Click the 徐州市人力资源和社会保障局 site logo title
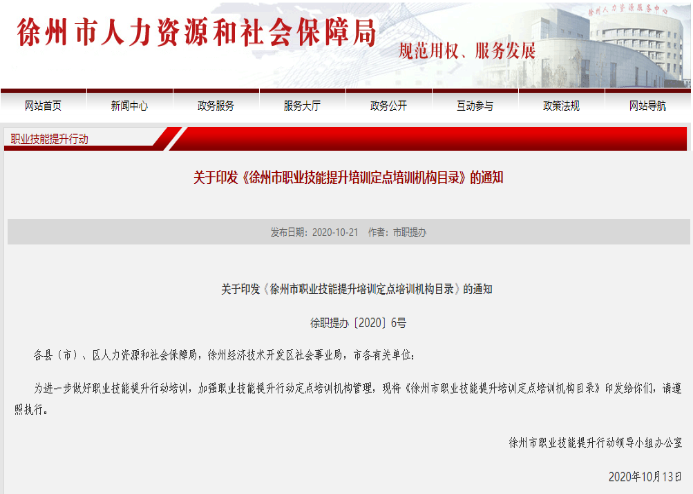693x494 pixels. tap(197, 33)
